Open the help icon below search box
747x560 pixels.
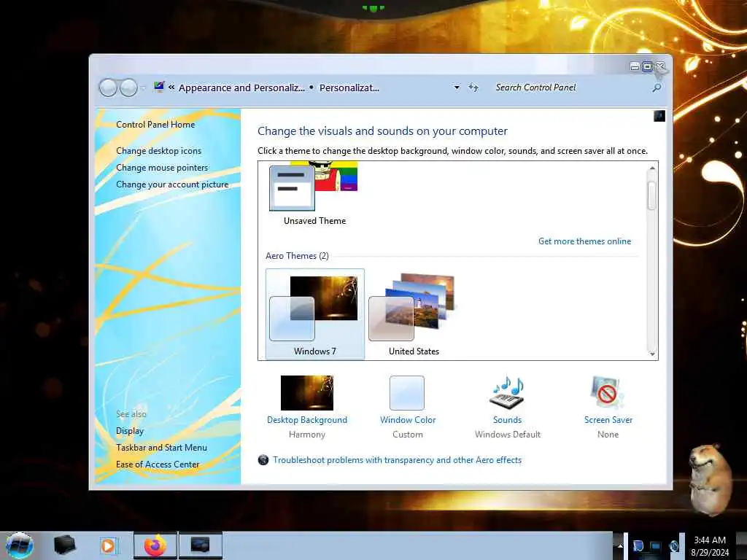[x=659, y=116]
